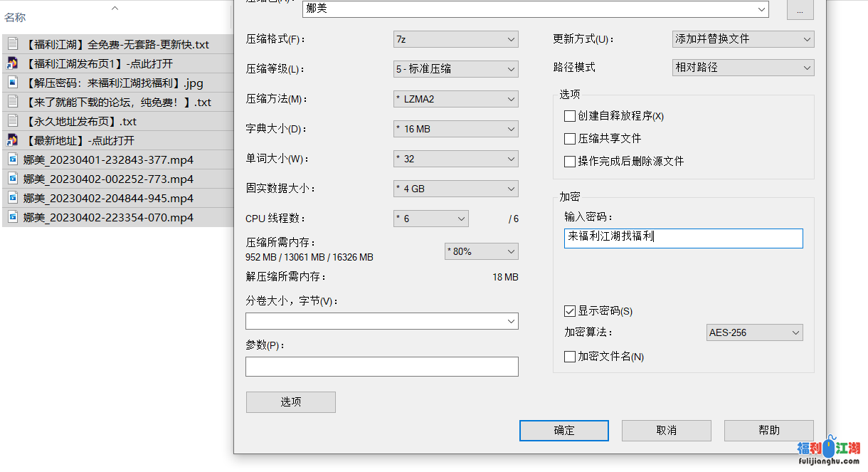The image size is (868, 472).
Task: Click the video icon of 娜美_20230402-204844-945.mp4
Action: [12, 198]
